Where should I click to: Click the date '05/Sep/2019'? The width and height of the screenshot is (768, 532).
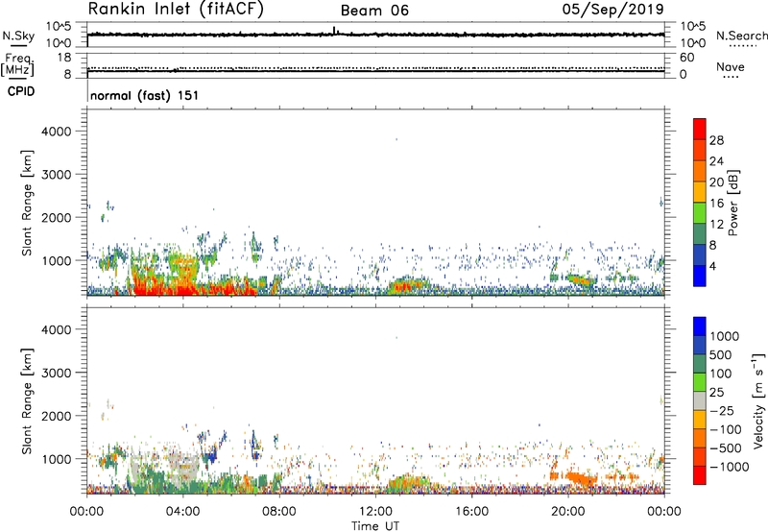(x=613, y=9)
